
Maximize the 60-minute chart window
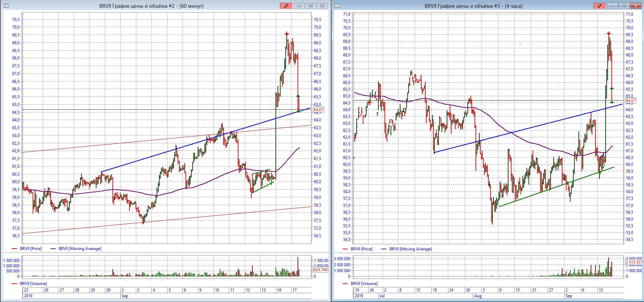tap(310, 6)
